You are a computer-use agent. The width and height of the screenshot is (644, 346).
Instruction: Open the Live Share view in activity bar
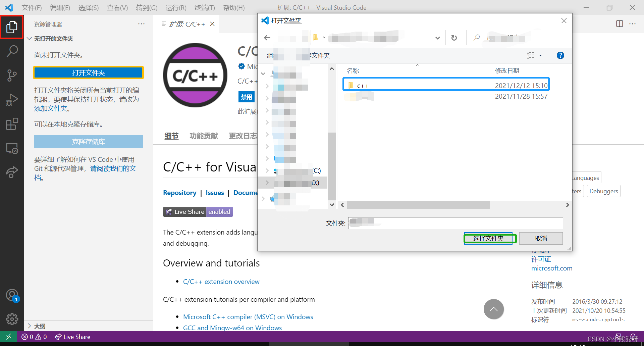click(12, 172)
